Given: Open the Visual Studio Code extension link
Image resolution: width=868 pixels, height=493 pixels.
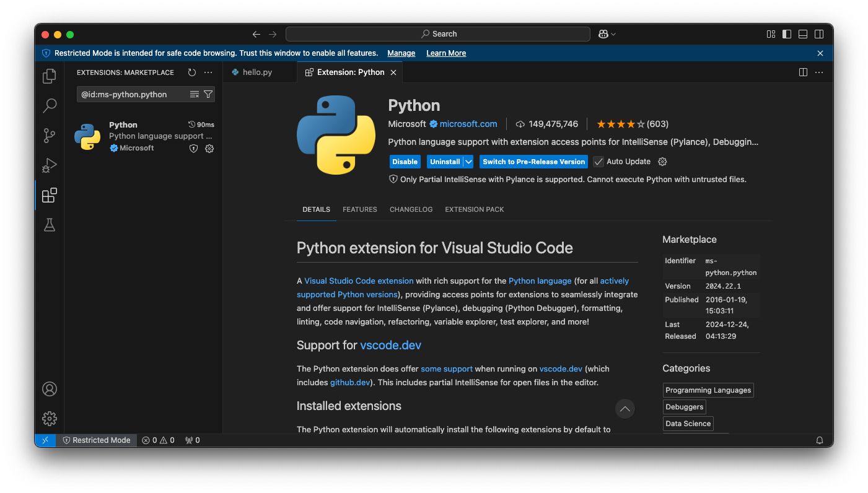Looking at the screenshot, I should point(359,281).
